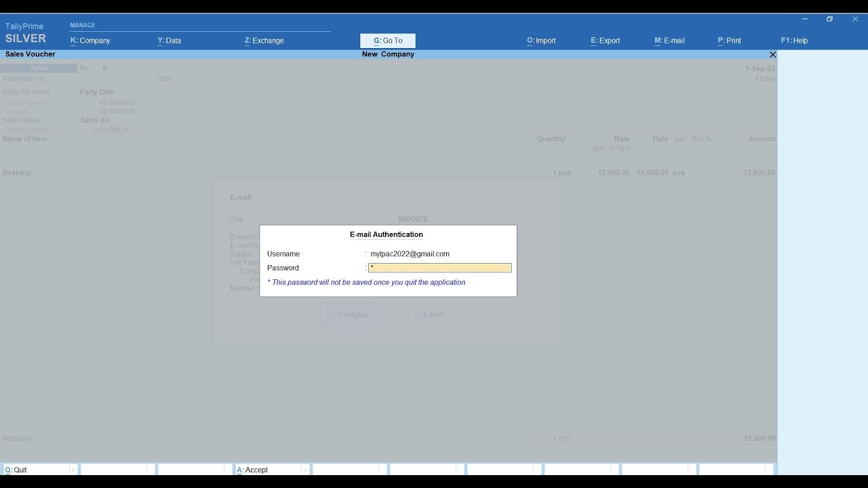Open the M: E-mail top menu
This screenshot has height=488, width=868.
coord(669,41)
